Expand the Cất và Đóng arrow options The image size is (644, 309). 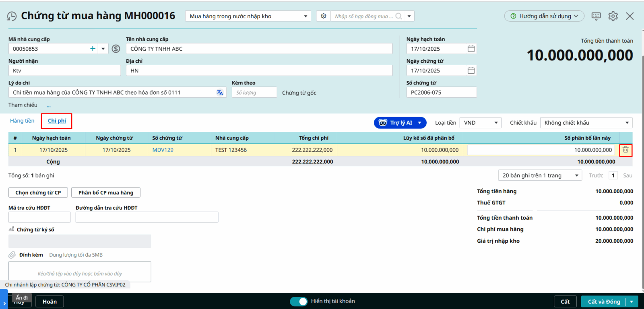(x=632, y=301)
